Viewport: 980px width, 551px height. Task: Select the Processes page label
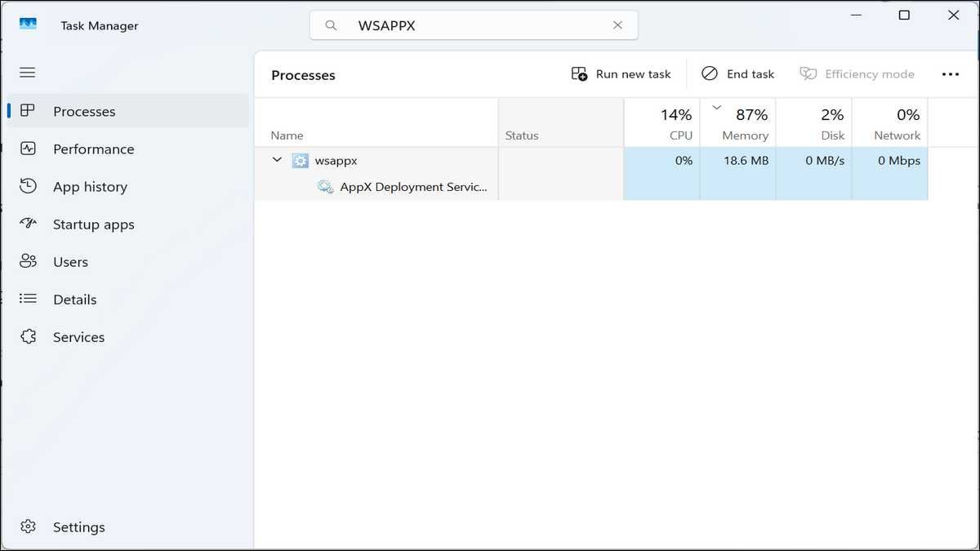click(84, 112)
